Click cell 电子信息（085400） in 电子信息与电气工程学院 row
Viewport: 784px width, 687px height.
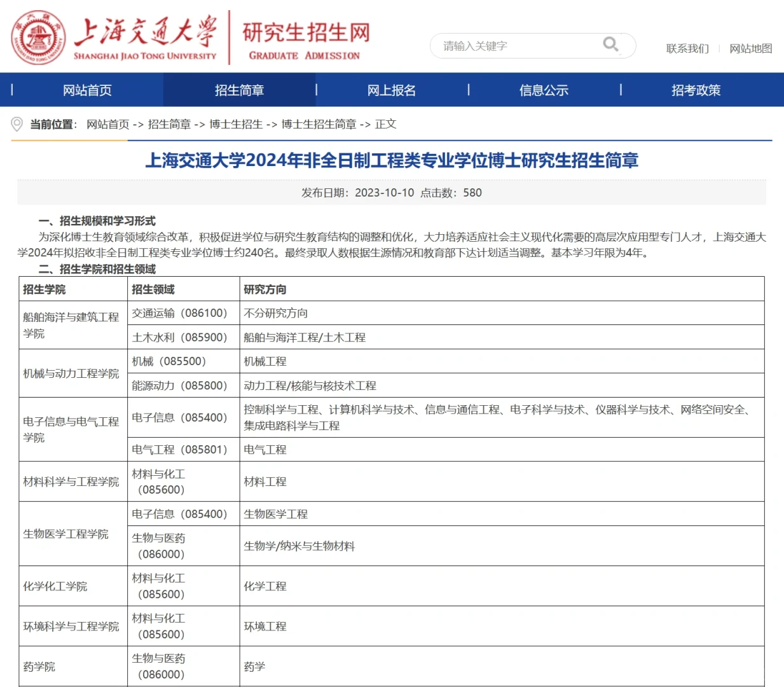tap(184, 417)
